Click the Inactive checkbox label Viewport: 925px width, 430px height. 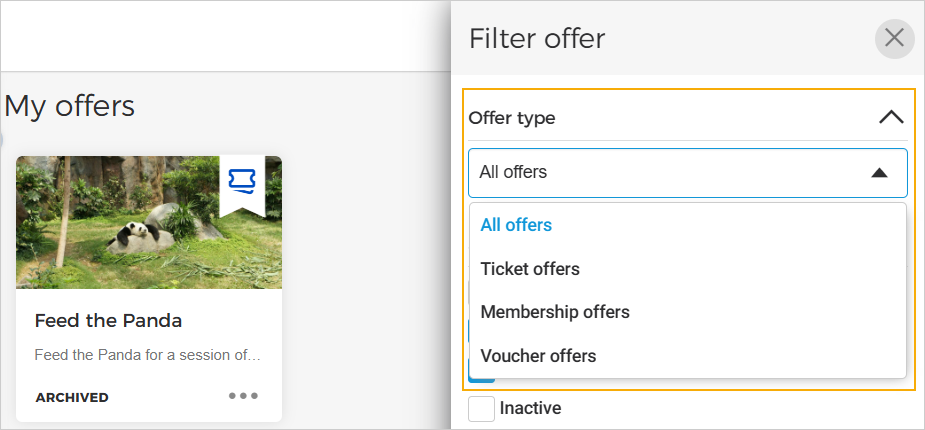click(x=530, y=408)
